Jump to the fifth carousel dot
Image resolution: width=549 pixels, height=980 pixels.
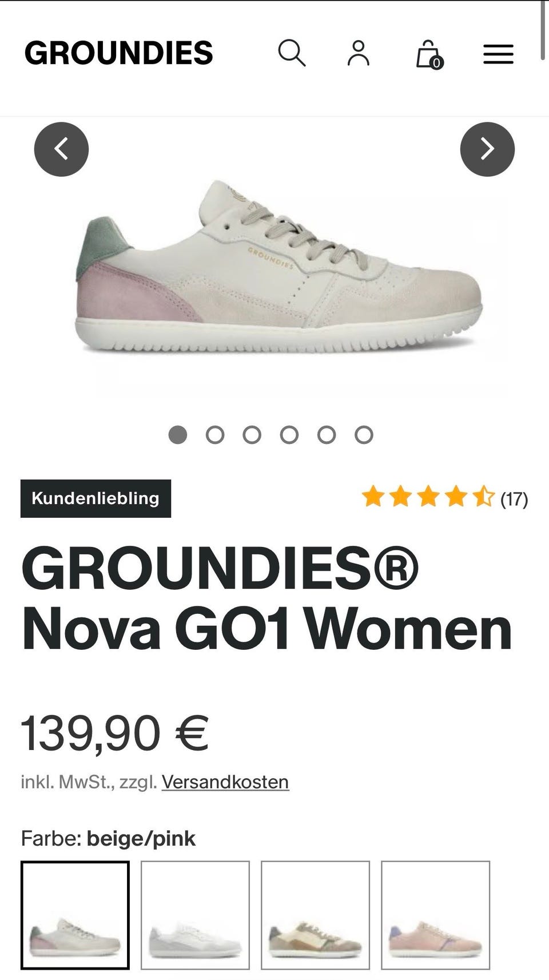pyautogui.click(x=327, y=435)
